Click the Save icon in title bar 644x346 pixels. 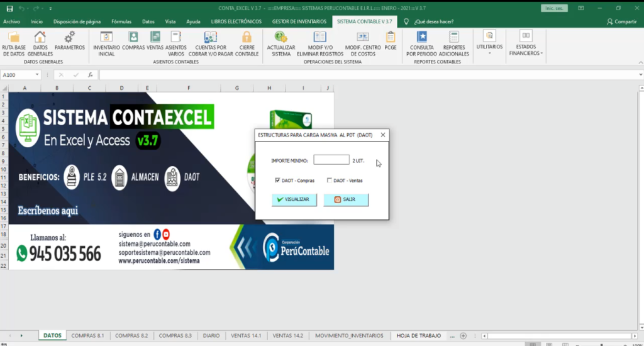[9, 8]
